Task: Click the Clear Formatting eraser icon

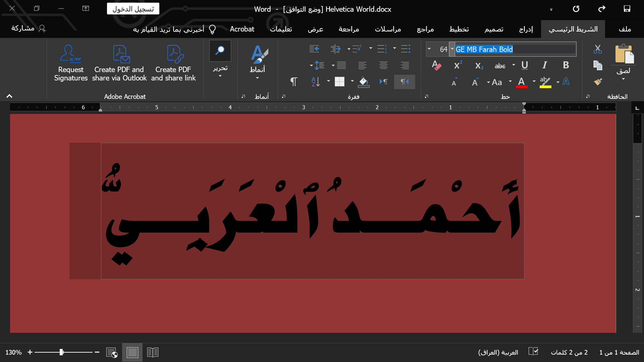Action: click(x=436, y=65)
